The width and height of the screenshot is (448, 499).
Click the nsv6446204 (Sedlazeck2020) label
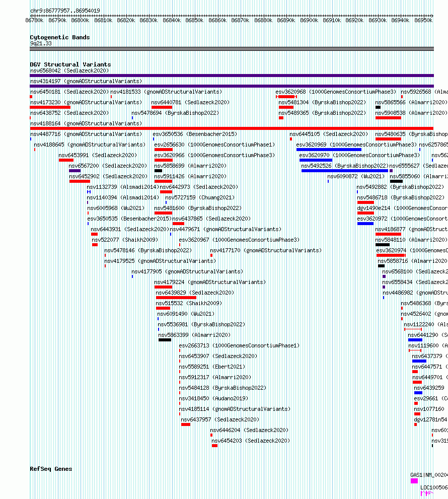[x=249, y=430]
